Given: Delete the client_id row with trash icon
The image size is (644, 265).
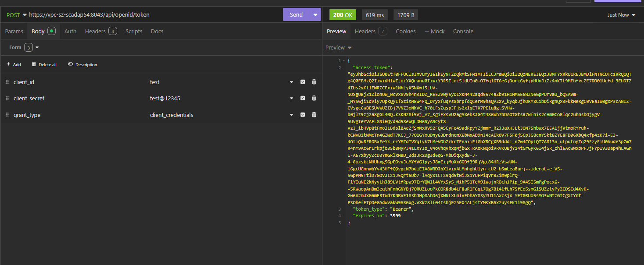Looking at the screenshot, I should click(x=314, y=82).
